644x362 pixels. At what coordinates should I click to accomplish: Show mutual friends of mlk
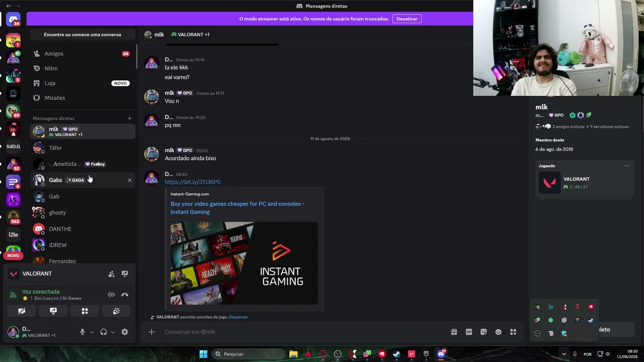(569, 127)
